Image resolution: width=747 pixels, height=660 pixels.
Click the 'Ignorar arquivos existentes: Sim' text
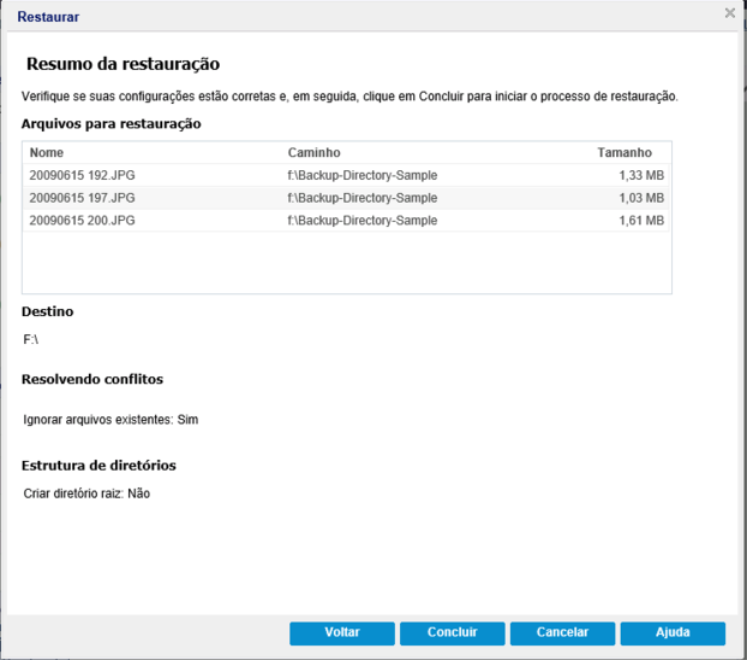click(x=110, y=420)
